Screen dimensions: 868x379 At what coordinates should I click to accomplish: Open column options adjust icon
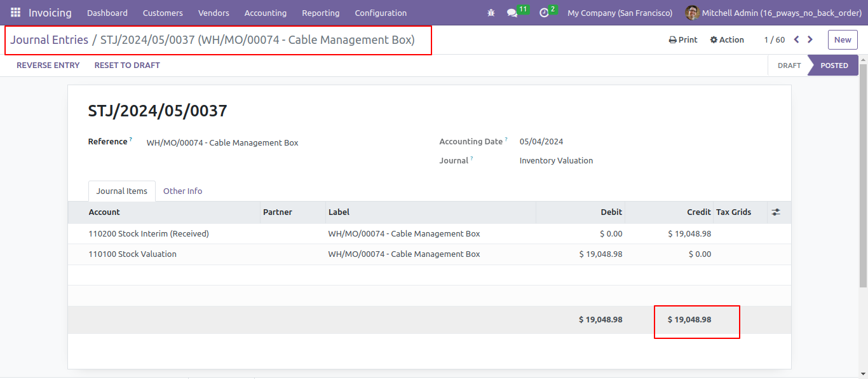click(776, 212)
